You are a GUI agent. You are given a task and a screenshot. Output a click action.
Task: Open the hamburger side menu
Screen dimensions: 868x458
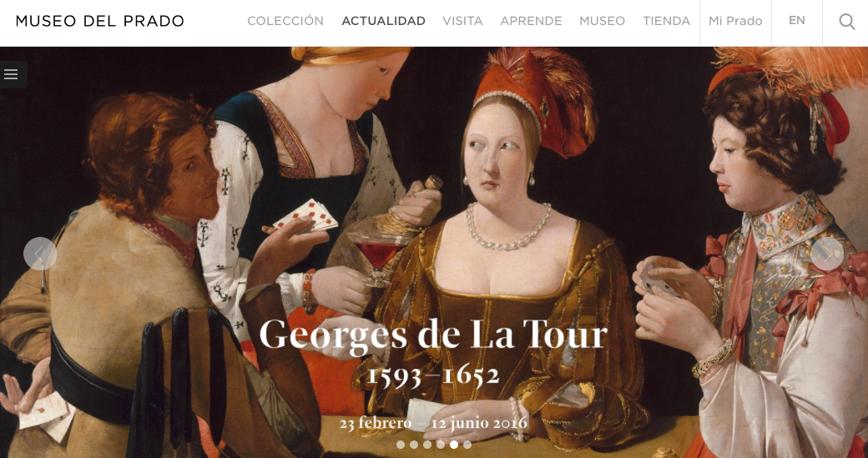coord(11,74)
